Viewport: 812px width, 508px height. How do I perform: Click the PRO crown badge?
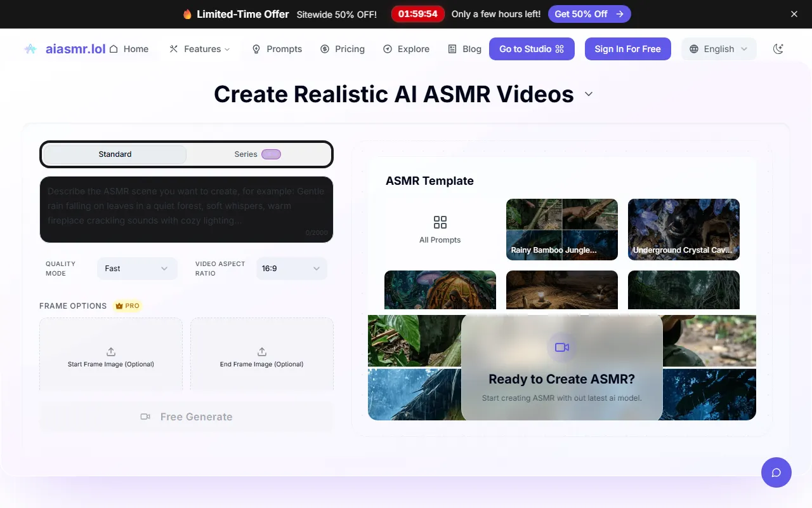(x=127, y=305)
